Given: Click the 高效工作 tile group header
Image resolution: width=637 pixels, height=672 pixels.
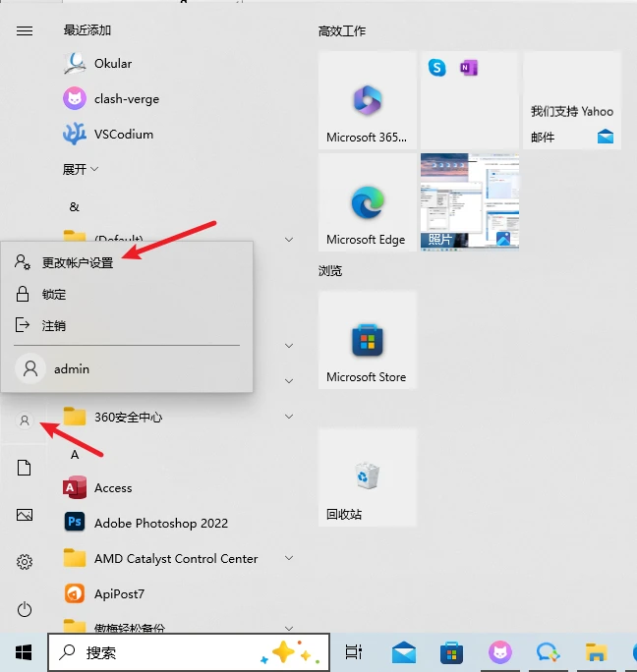Looking at the screenshot, I should pyautogui.click(x=342, y=31).
